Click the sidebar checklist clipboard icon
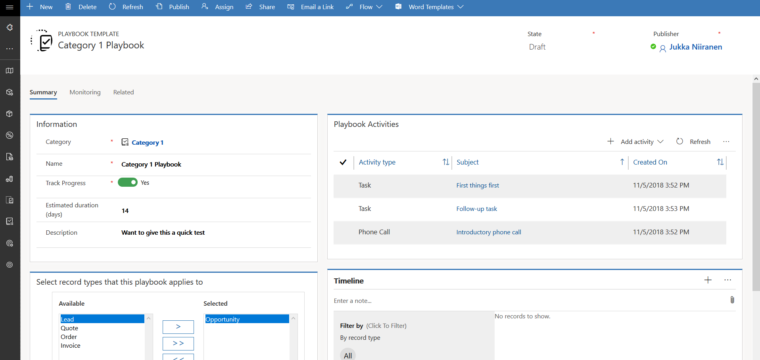Viewport: 760px width, 360px height. tap(10, 221)
